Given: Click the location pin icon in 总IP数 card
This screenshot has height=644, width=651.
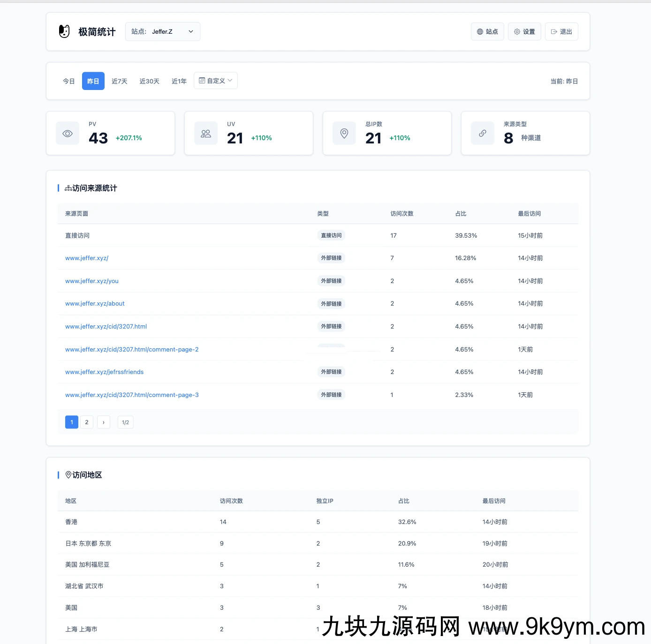Looking at the screenshot, I should pyautogui.click(x=344, y=134).
